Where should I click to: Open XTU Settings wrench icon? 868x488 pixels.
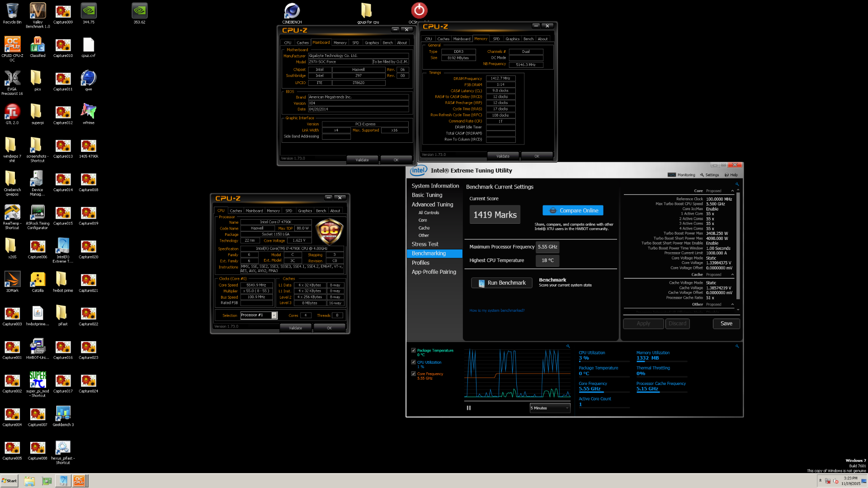click(709, 175)
